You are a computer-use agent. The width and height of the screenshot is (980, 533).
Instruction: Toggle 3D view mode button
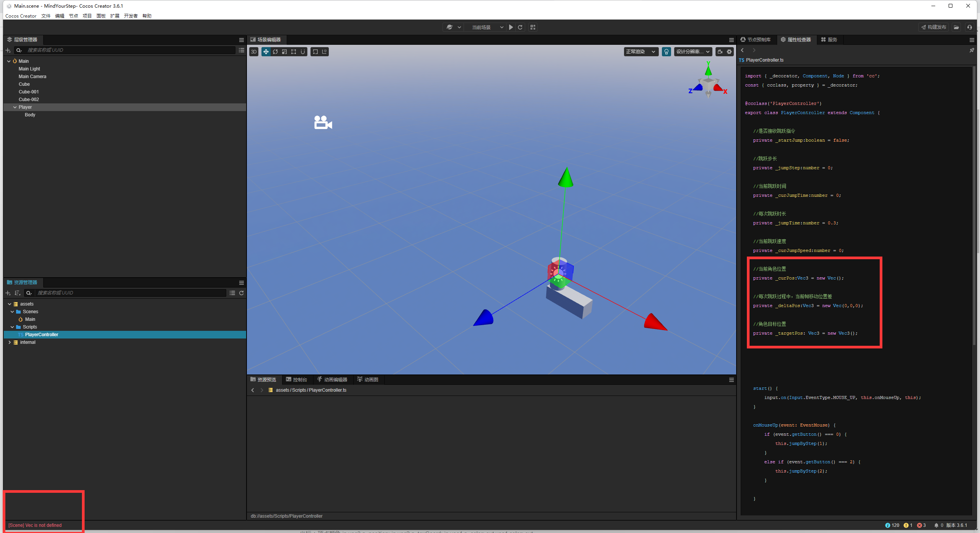point(254,52)
